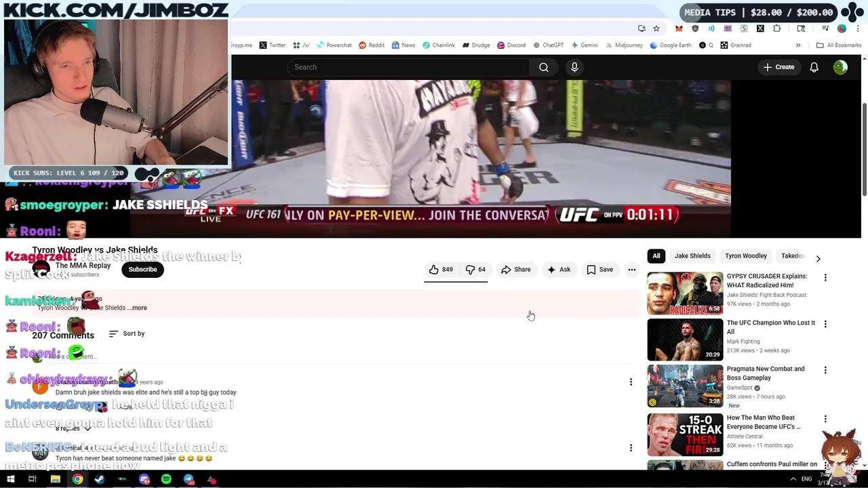The image size is (868, 488).
Task: Open the X extension icon in toolbar
Action: tap(760, 28)
